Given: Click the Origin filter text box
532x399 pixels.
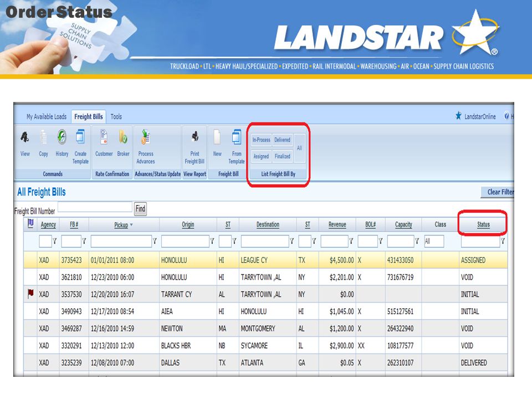Looking at the screenshot, I should pos(185,241).
